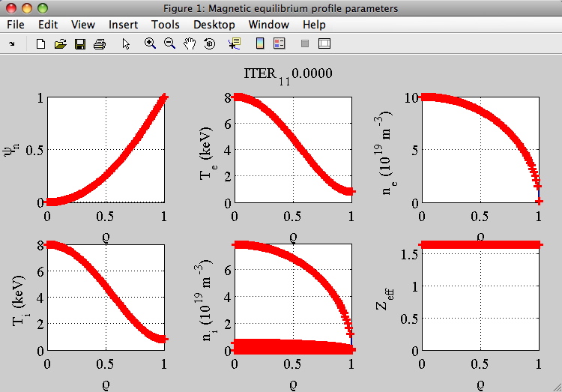Select the Zoom In magnifier tool

coord(150,44)
